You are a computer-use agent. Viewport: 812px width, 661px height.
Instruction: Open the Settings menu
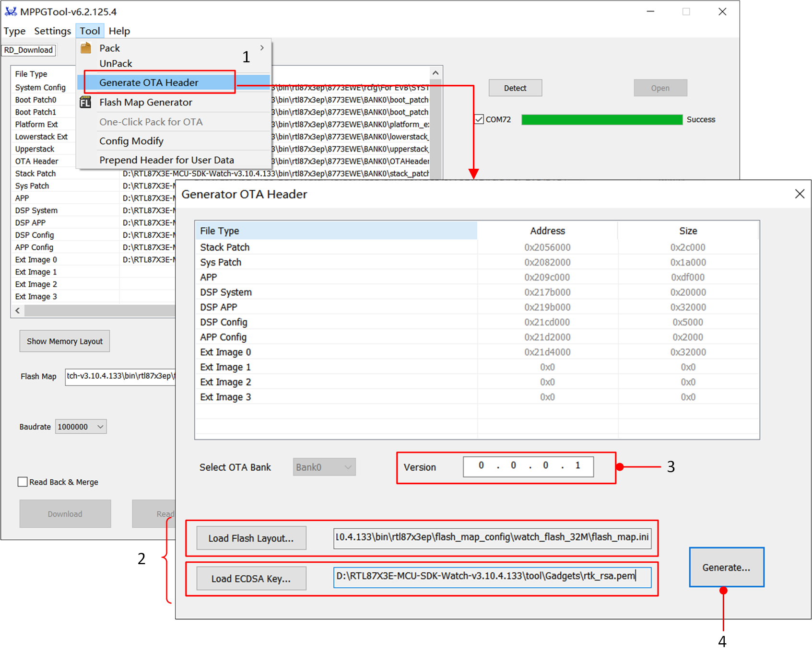(x=52, y=31)
